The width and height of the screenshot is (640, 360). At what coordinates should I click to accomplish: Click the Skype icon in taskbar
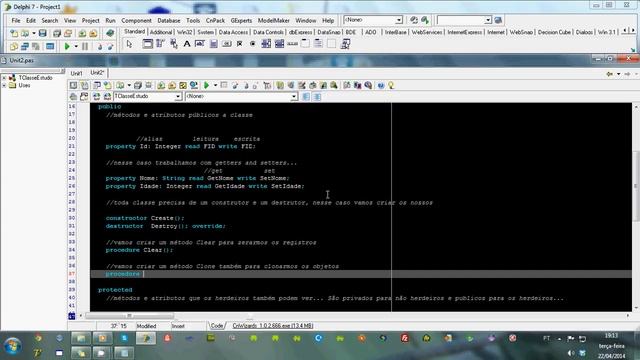[x=124, y=338]
